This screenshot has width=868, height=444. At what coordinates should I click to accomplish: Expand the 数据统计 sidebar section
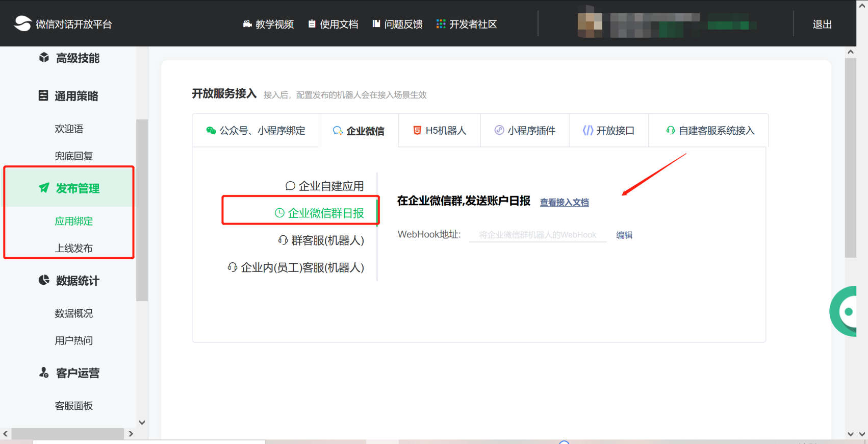pos(69,281)
